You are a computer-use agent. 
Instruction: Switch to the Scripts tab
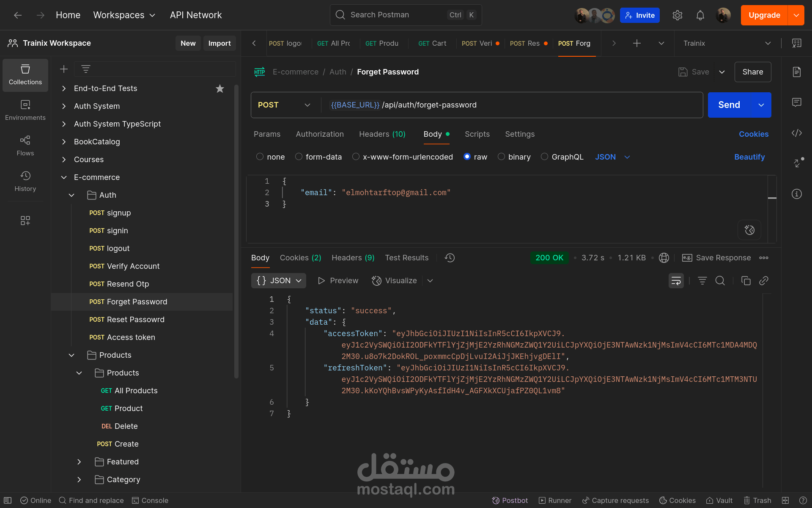pos(477,134)
